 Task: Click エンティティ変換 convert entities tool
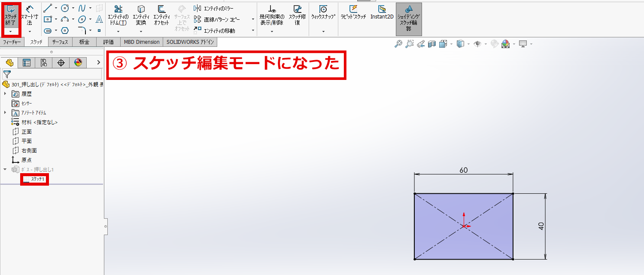[x=141, y=16]
